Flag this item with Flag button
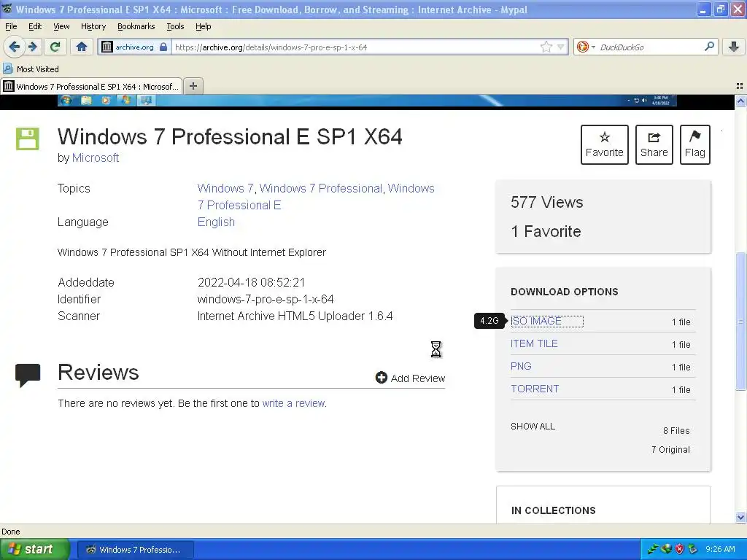The width and height of the screenshot is (747, 560). click(x=695, y=145)
